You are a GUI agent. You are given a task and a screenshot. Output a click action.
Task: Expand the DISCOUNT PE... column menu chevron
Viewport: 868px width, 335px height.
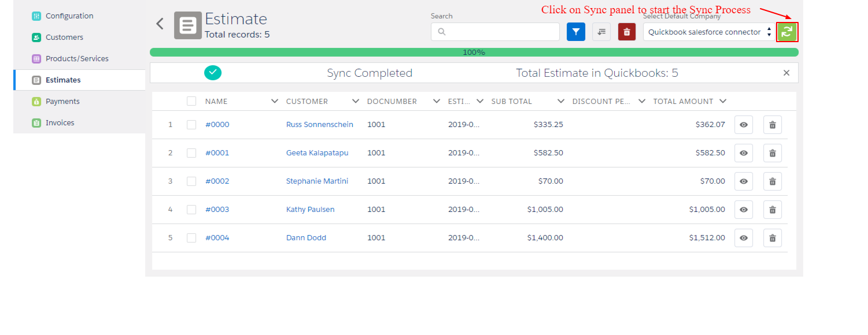[642, 101]
